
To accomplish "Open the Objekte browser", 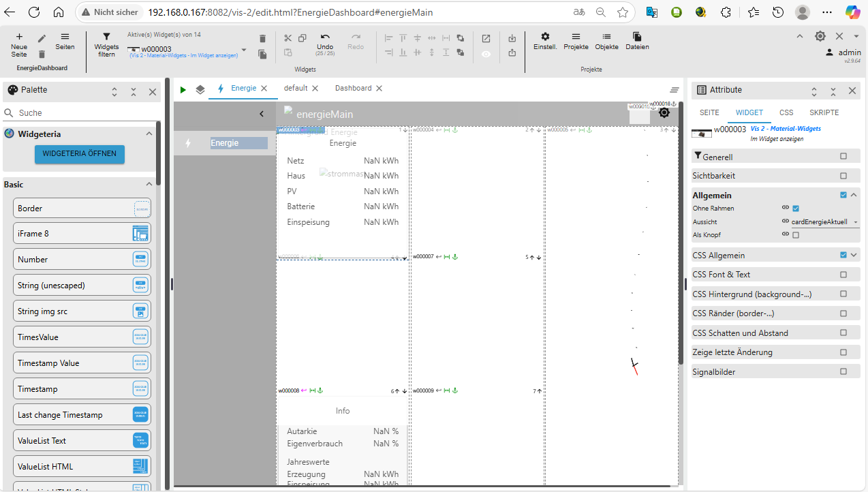I will pyautogui.click(x=606, y=42).
